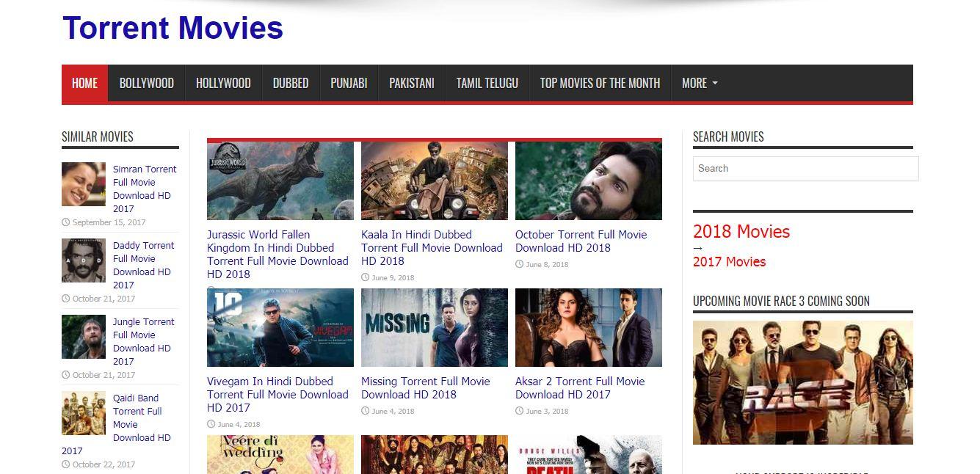The image size is (980, 474).
Task: Open the multi-star cast movie thumbnail in bottom row
Action: 435,454
